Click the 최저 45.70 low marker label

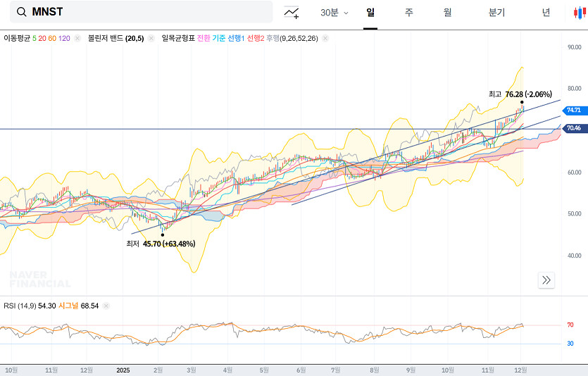pos(161,244)
